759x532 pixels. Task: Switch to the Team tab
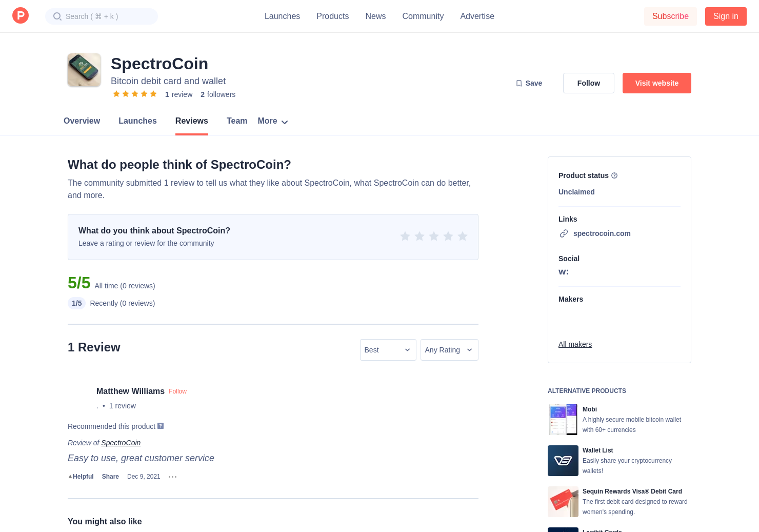(x=237, y=121)
